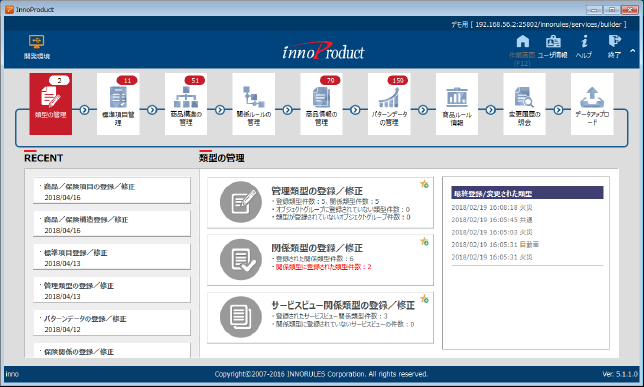This screenshot has height=387, width=644.
Task: Open the ヘルプ help icon
Action: point(584,41)
